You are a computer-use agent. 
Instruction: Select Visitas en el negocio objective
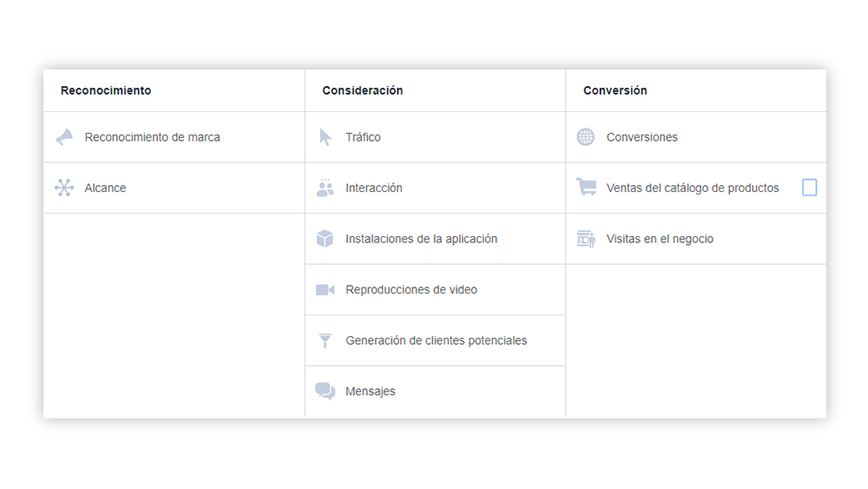(x=660, y=239)
